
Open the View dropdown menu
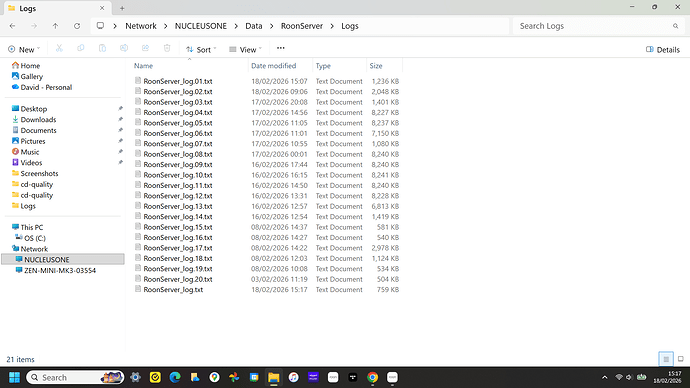coord(246,49)
